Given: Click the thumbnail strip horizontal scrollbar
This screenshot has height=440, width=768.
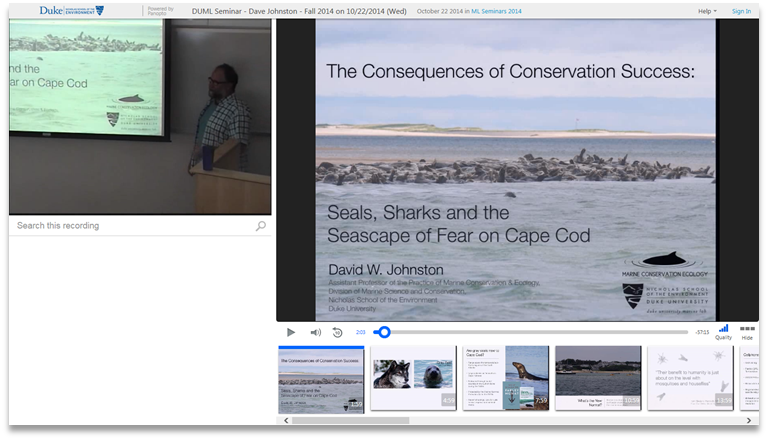Looking at the screenshot, I should tap(350, 420).
